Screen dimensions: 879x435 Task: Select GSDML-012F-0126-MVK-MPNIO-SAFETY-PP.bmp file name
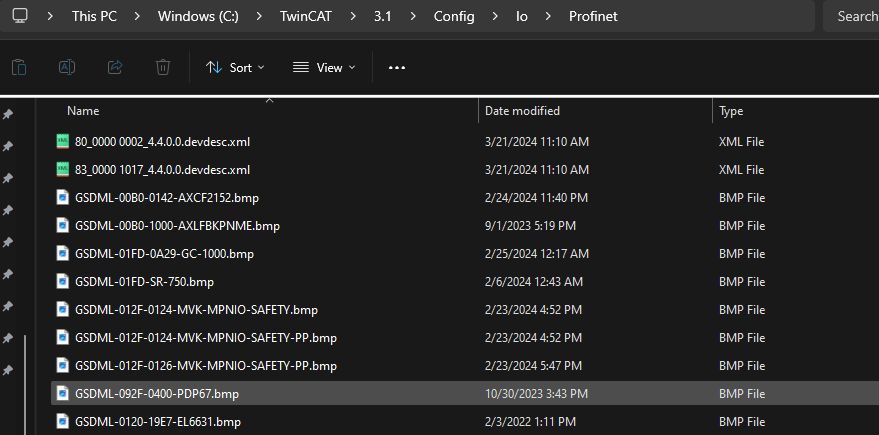(x=206, y=366)
